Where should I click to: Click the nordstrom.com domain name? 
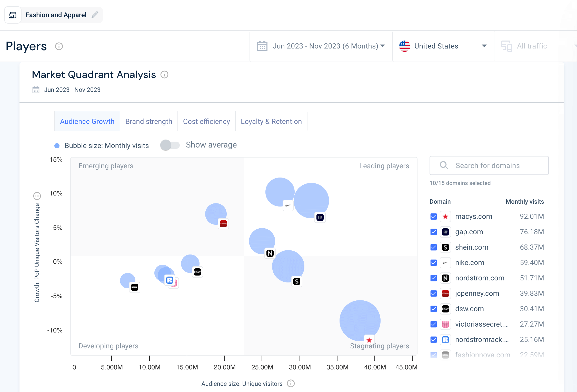[x=480, y=278]
